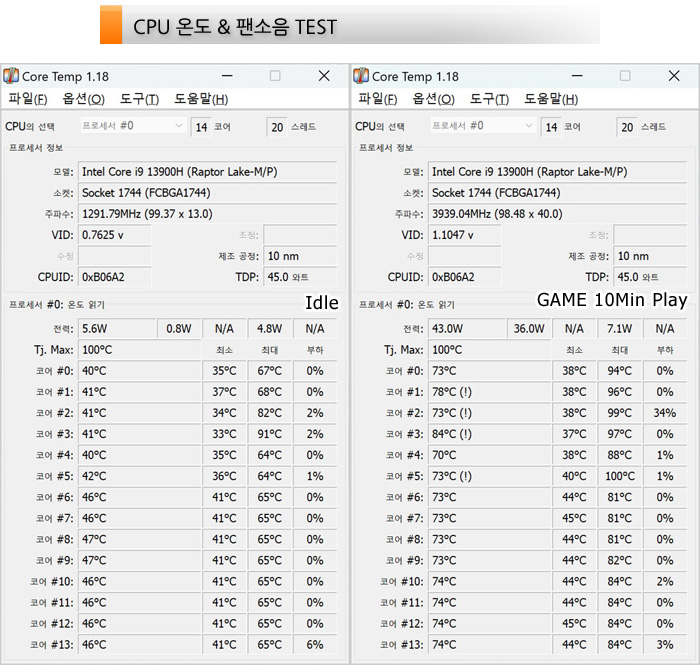Open 파일(F) menu in Idle window
The height and width of the screenshot is (671, 700).
[x=28, y=99]
